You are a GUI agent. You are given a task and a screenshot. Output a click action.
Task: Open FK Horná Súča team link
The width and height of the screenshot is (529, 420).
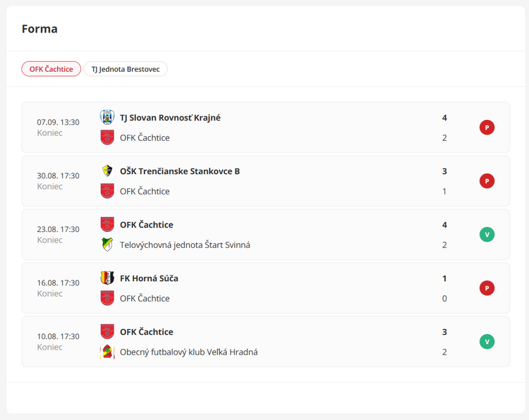pos(149,278)
